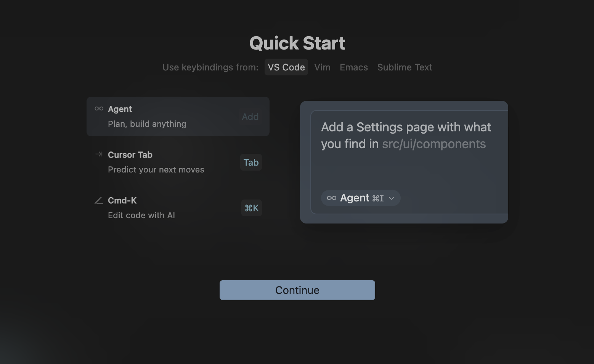
Task: Click the Continue button
Action: point(297,290)
